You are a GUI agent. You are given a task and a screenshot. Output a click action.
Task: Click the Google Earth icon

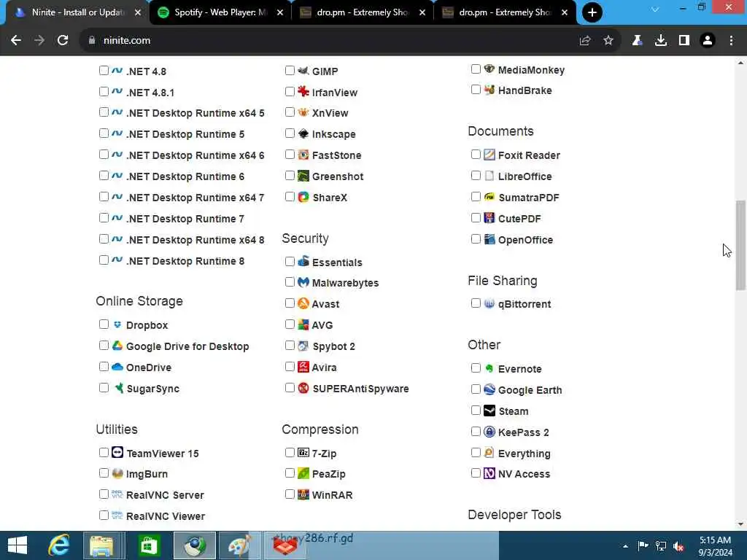489,389
